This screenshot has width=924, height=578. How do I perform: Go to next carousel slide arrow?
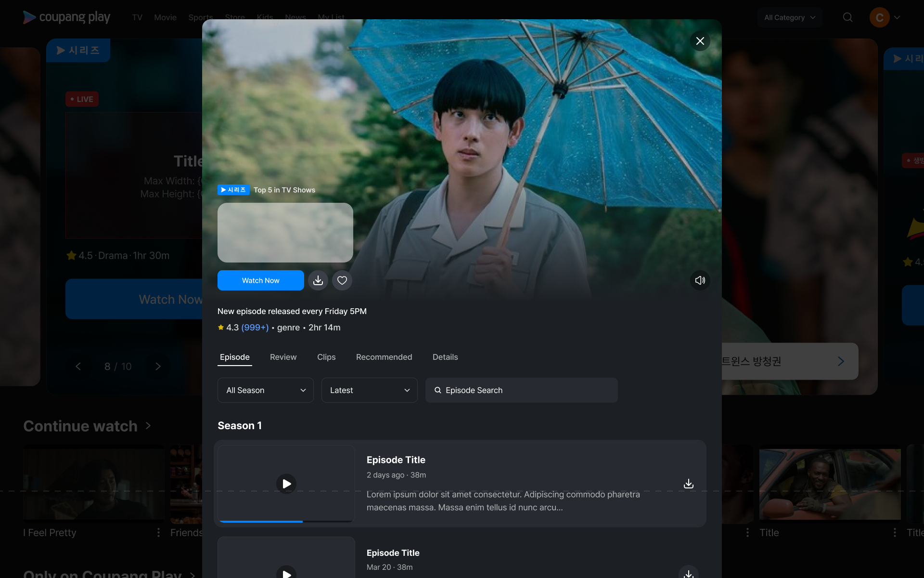click(158, 367)
